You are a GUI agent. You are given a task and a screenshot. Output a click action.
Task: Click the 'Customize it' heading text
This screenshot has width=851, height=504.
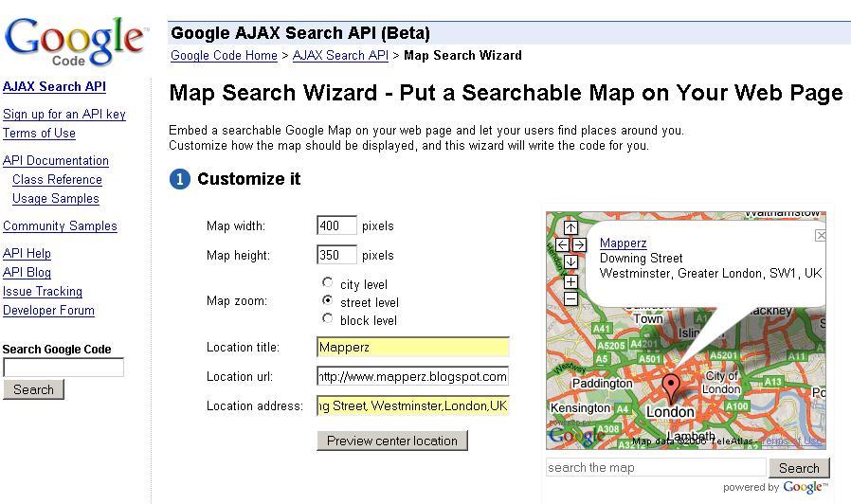(248, 178)
